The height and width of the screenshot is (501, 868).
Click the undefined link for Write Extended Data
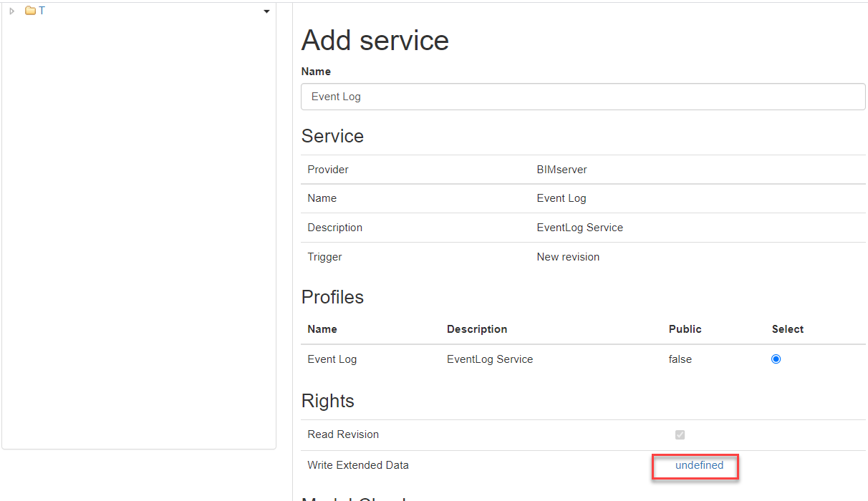coord(699,465)
